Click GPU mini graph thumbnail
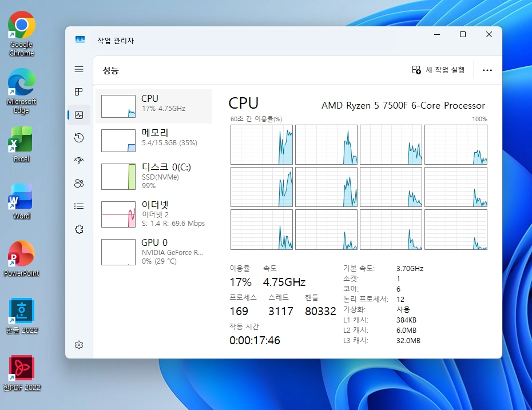 [118, 252]
